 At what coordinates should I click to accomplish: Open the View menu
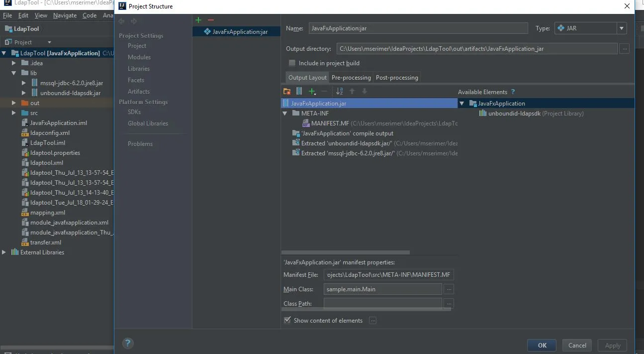coord(41,15)
